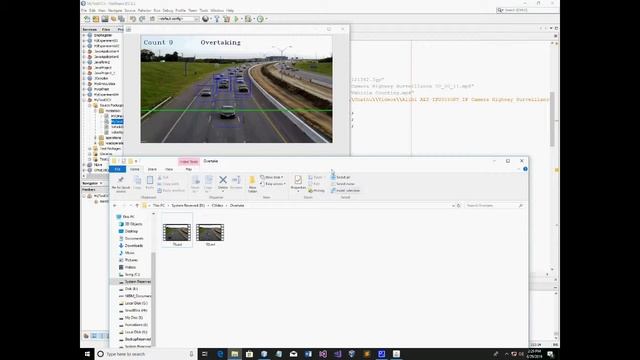Image resolution: width=640 pixels, height=360 pixels.
Task: Click NetBeans Debug Project toolbar icon
Action: point(248,19)
